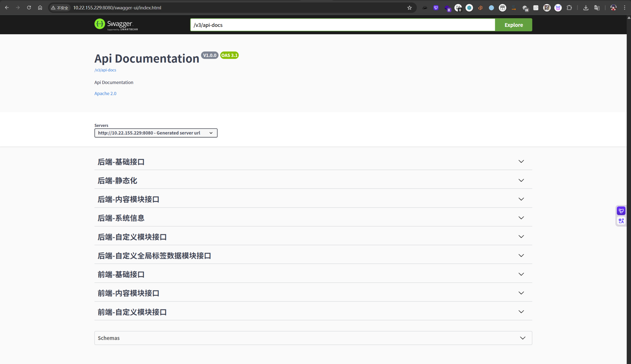
Task: Expand the Schemas panel
Action: (313, 338)
